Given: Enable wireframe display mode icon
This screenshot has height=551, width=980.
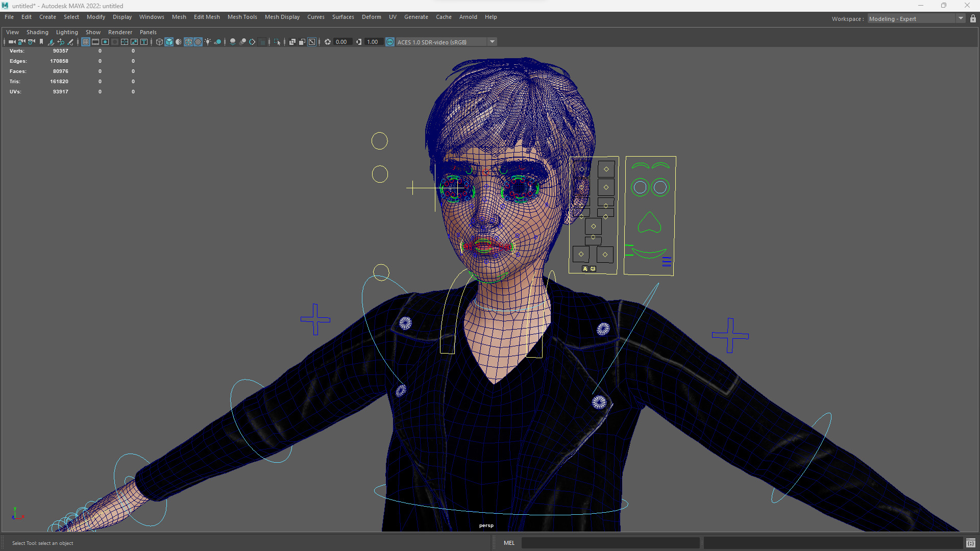Looking at the screenshot, I should tap(159, 42).
